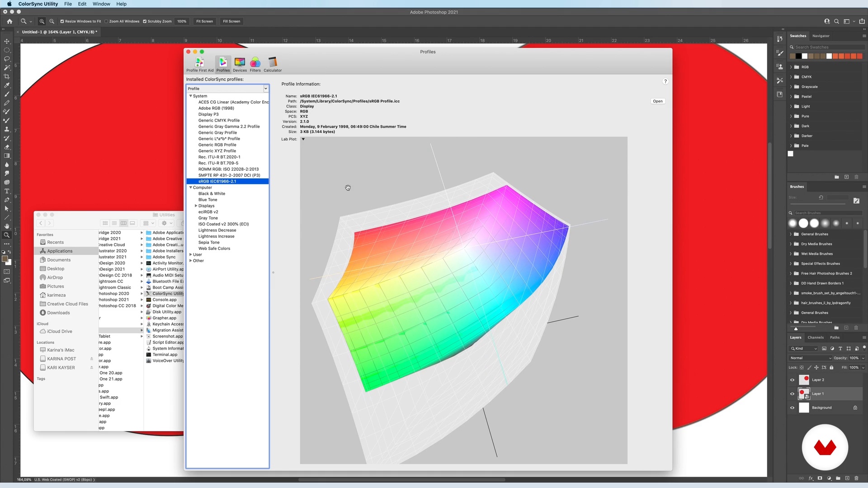The width and height of the screenshot is (868, 488).
Task: Toggle lock transparent pixels icon
Action: [802, 367]
